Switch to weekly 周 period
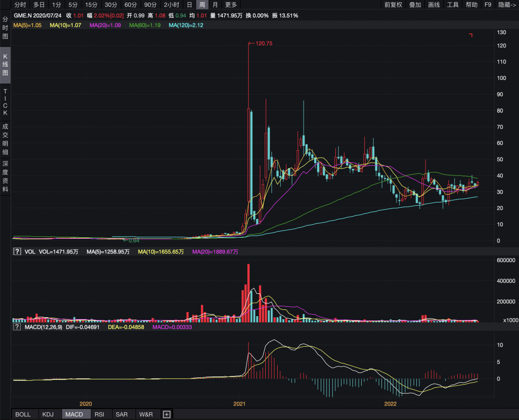 (x=202, y=5)
